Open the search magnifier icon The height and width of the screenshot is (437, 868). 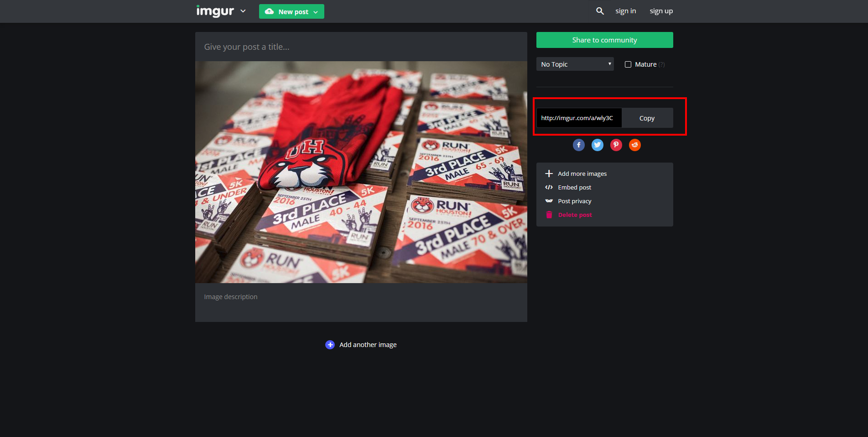600,11
